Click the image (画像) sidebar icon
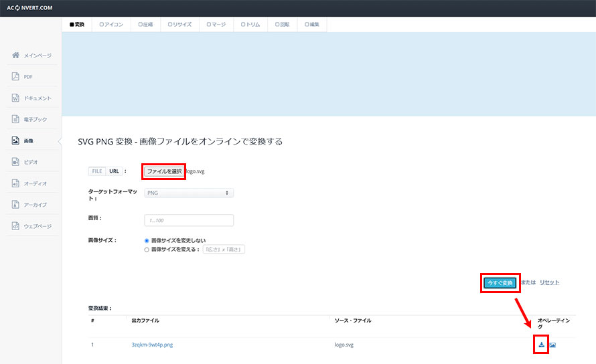Screen dimensions: 596x364 click(15, 141)
